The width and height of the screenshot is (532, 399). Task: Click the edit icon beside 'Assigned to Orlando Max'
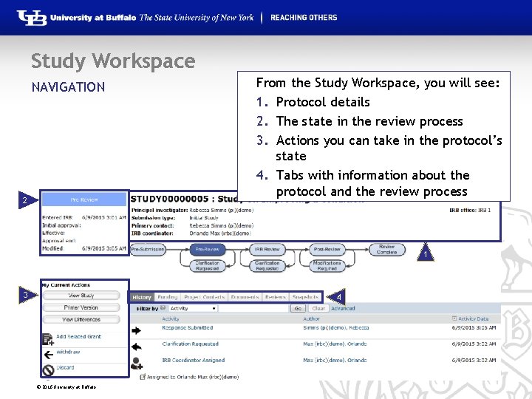[143, 377]
